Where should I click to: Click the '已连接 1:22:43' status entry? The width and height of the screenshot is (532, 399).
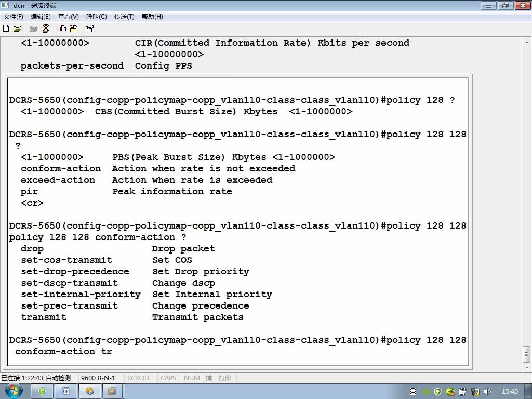coord(22,378)
